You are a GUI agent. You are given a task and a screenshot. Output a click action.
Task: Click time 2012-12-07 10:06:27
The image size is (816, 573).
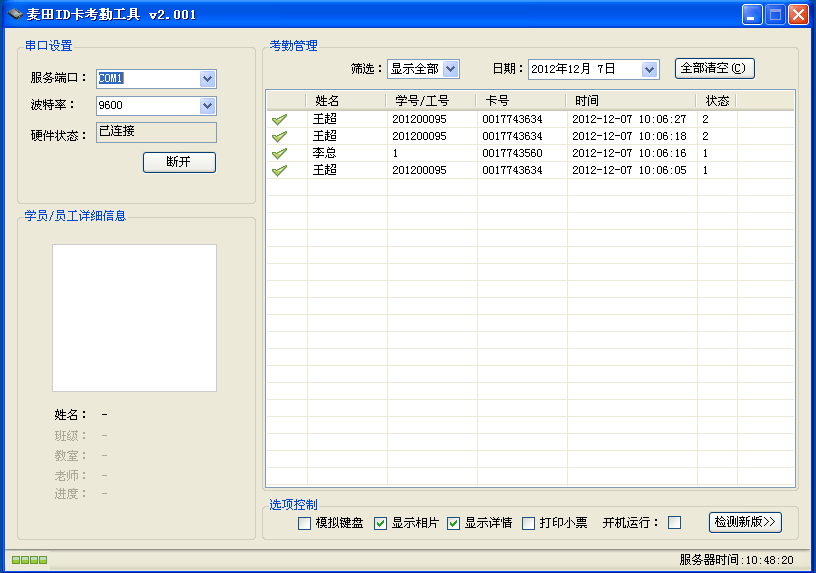(x=629, y=119)
